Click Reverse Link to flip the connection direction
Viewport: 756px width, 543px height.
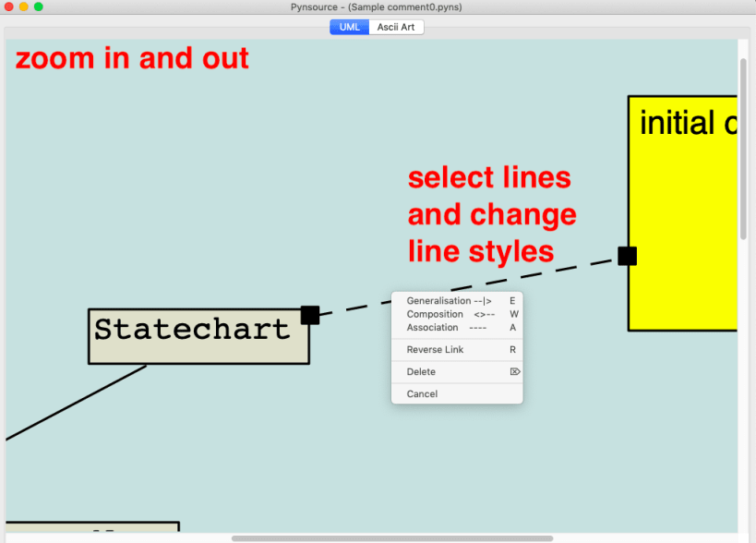pos(434,349)
